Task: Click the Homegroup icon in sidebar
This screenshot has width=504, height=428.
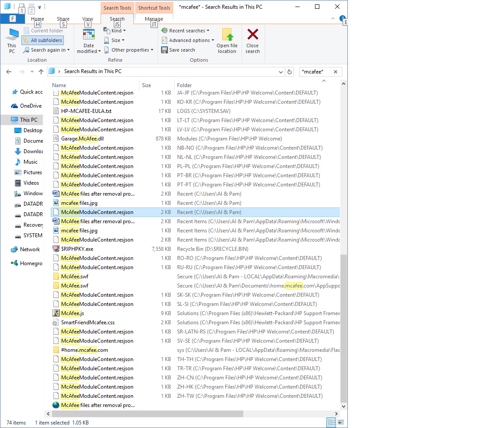Action: click(14, 263)
